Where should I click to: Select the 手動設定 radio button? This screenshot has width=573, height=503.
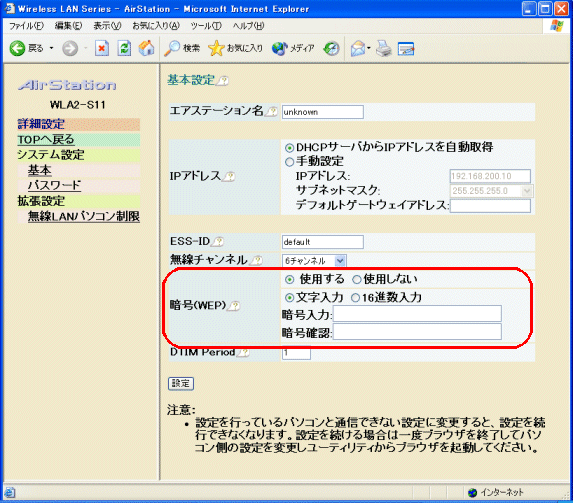[x=289, y=162]
